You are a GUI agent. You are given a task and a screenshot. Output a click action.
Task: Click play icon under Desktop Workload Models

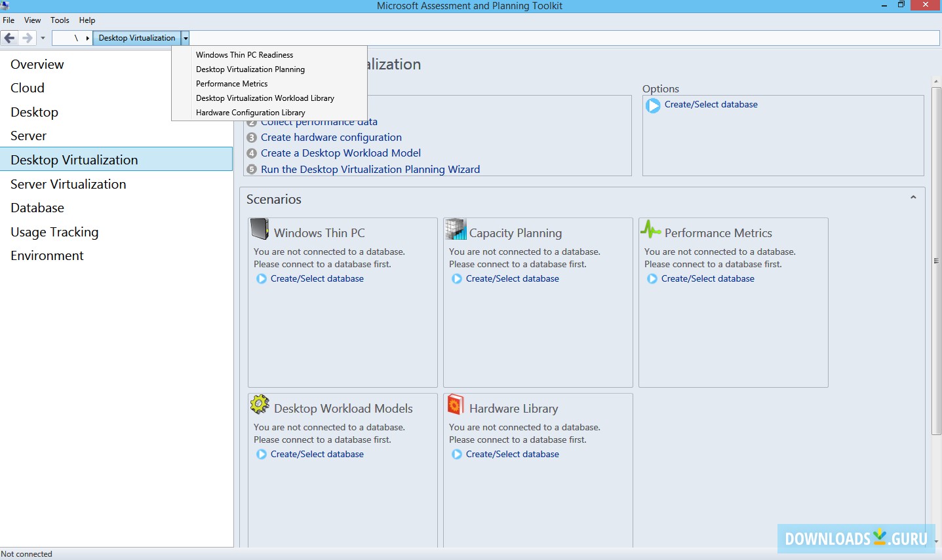[262, 455]
